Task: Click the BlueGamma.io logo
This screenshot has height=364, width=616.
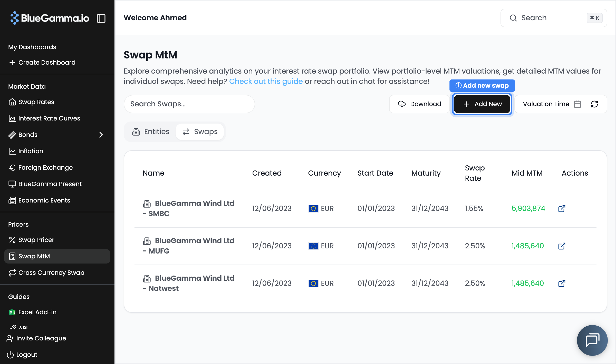Action: pyautogui.click(x=50, y=18)
